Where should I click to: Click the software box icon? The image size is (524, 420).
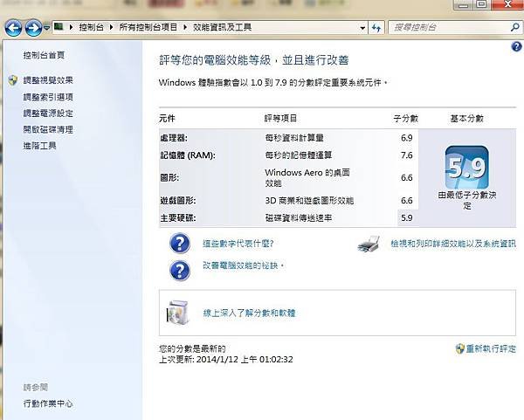178,313
